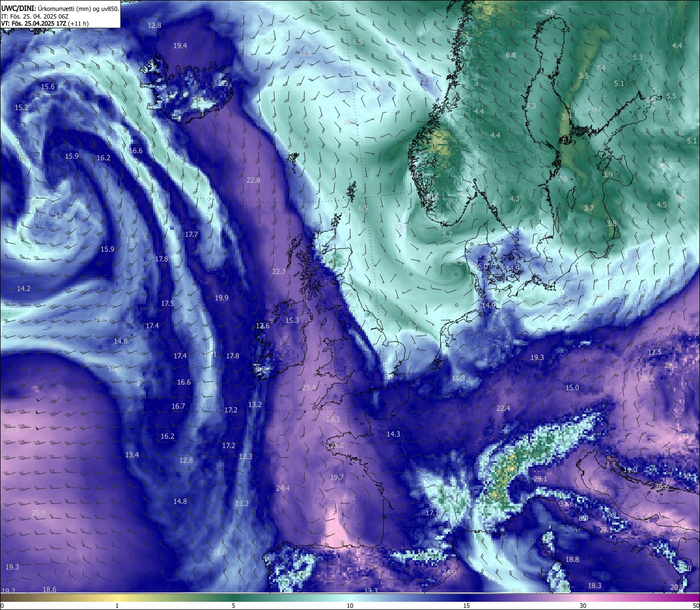Click the 3.8 value on the map
This screenshot has width=700, height=610.
pyautogui.click(x=611, y=224)
